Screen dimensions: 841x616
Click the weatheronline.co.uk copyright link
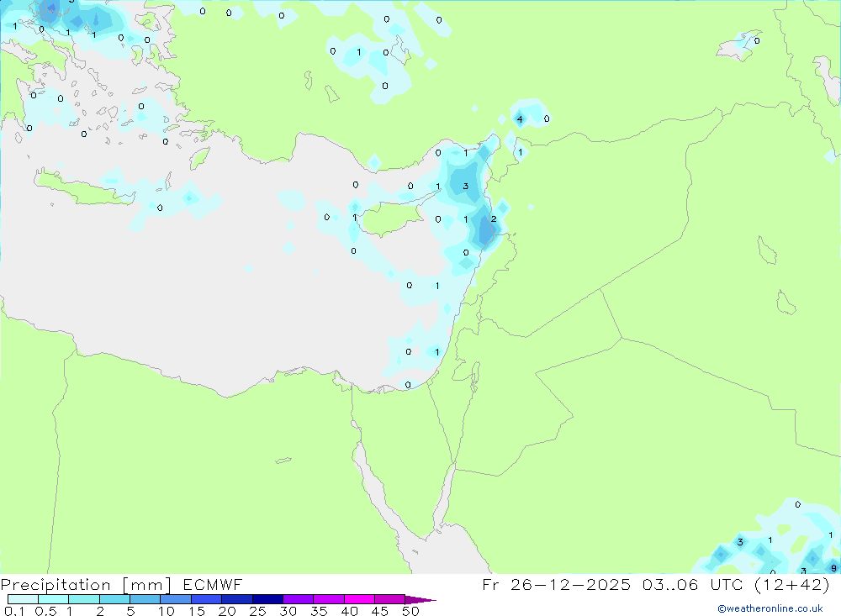pos(770,608)
